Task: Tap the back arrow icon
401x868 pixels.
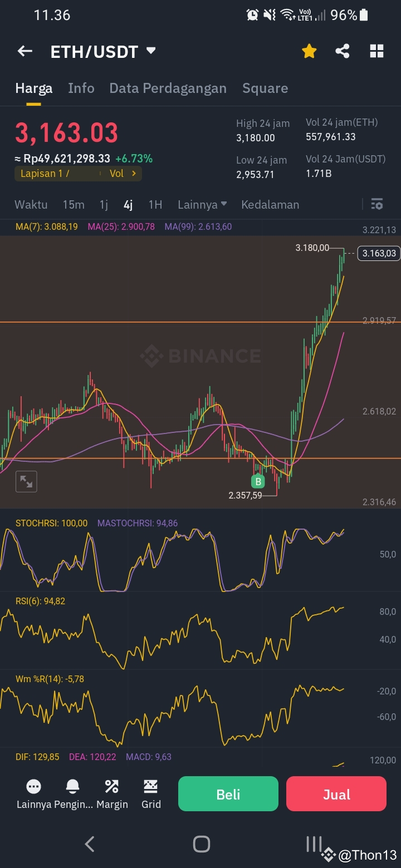Action: 25,52
